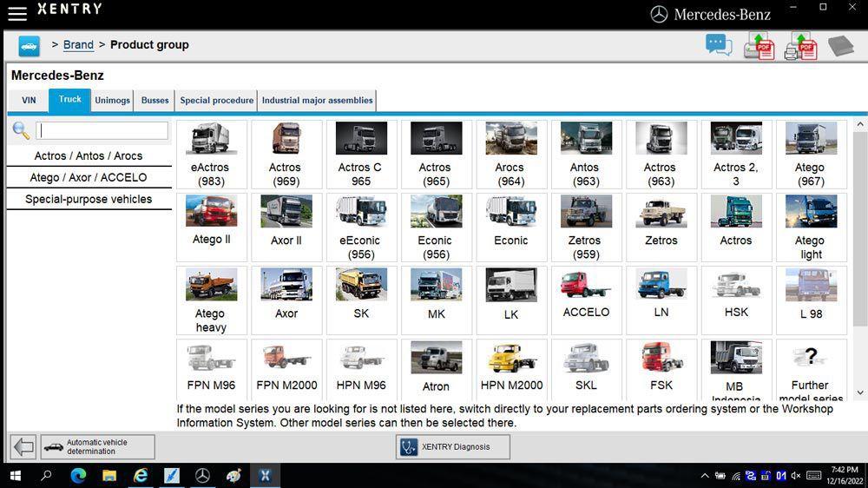
Task: Open the eEconic (956) tile
Action: (361, 228)
